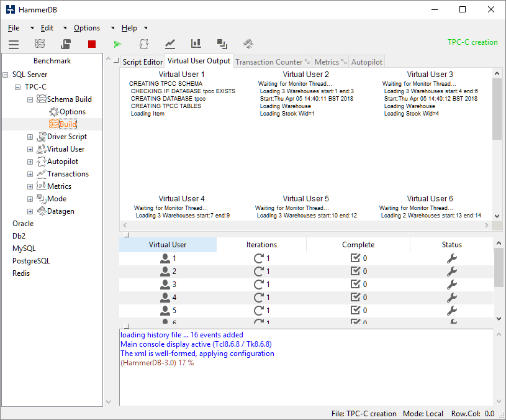Click the Virtual User column header
This screenshot has width=506, height=420.
[168, 245]
